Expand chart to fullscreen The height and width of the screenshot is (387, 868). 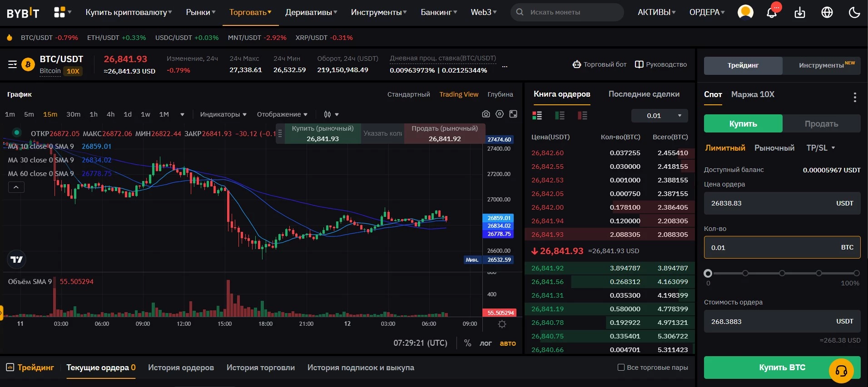513,114
